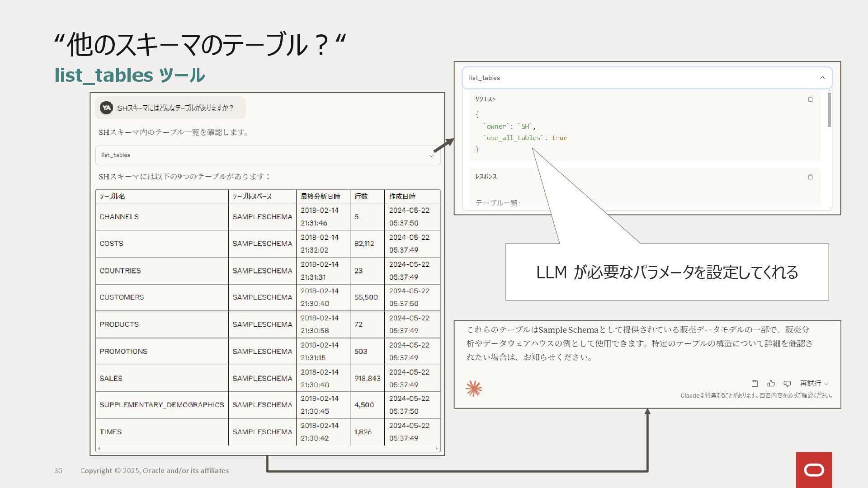
Task: Copy the レスポンス block contents
Action: (x=810, y=177)
